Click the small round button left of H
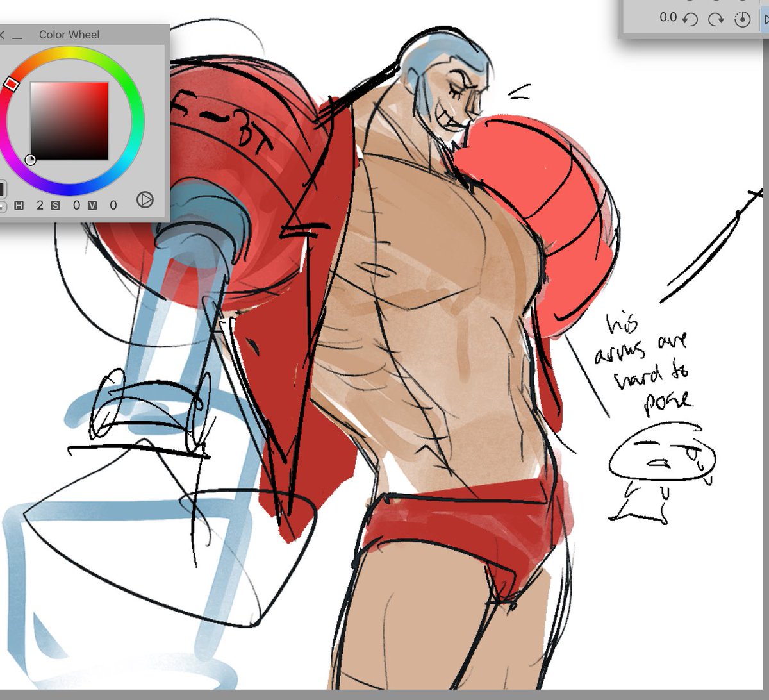 tap(2, 205)
